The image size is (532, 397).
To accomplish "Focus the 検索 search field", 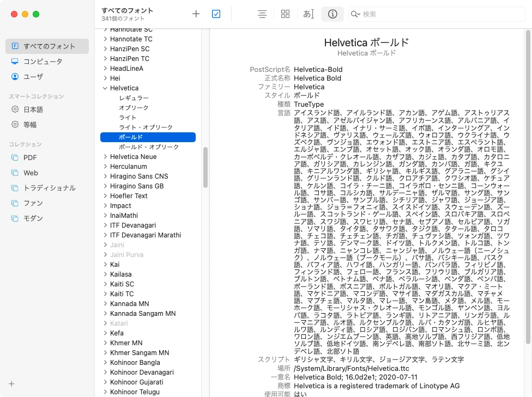I will (437, 14).
